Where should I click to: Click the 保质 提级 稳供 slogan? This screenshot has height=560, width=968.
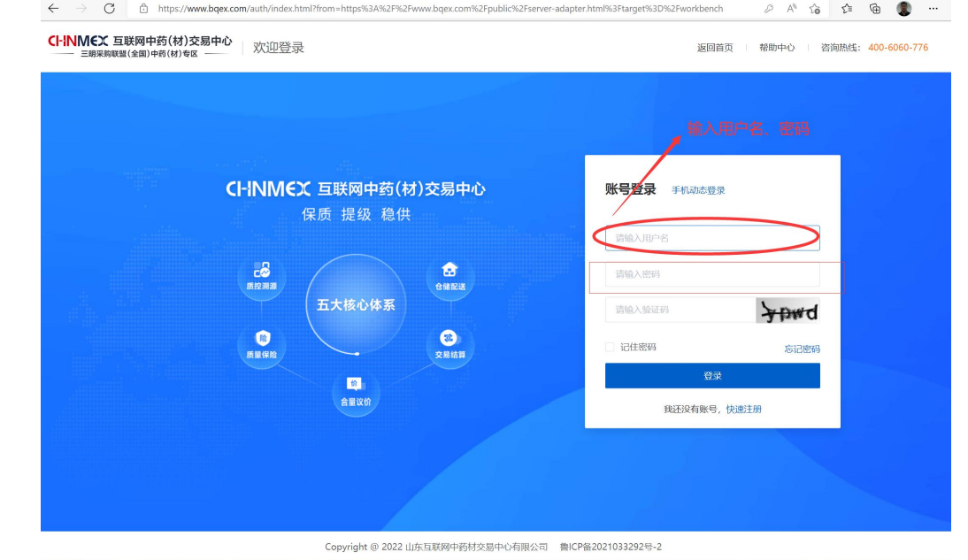tap(357, 214)
